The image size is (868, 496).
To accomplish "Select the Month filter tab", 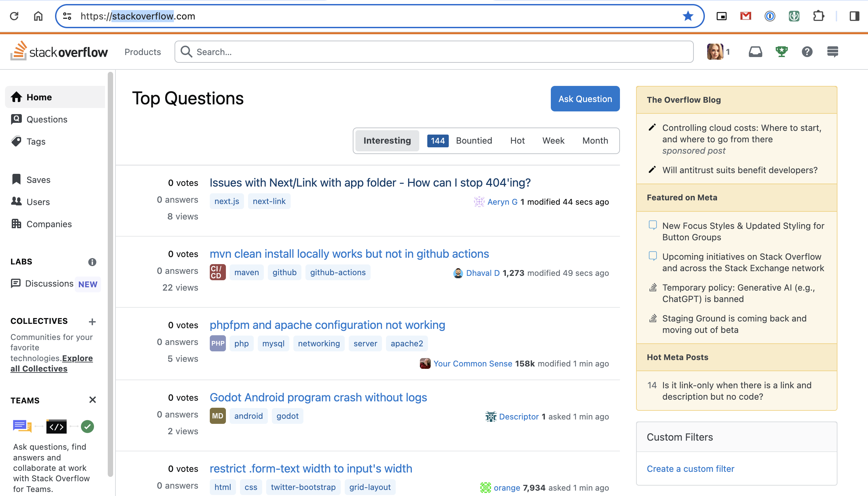I will [595, 141].
